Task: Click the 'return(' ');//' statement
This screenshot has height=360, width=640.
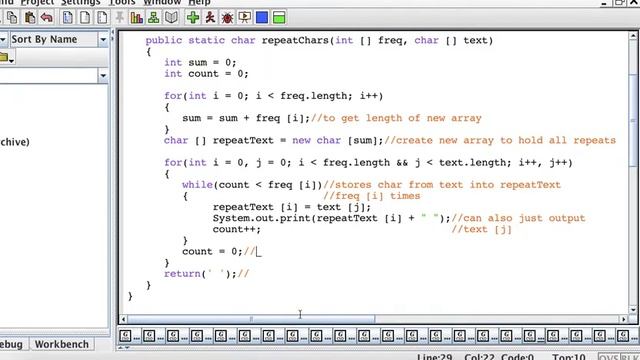Action: [207, 273]
